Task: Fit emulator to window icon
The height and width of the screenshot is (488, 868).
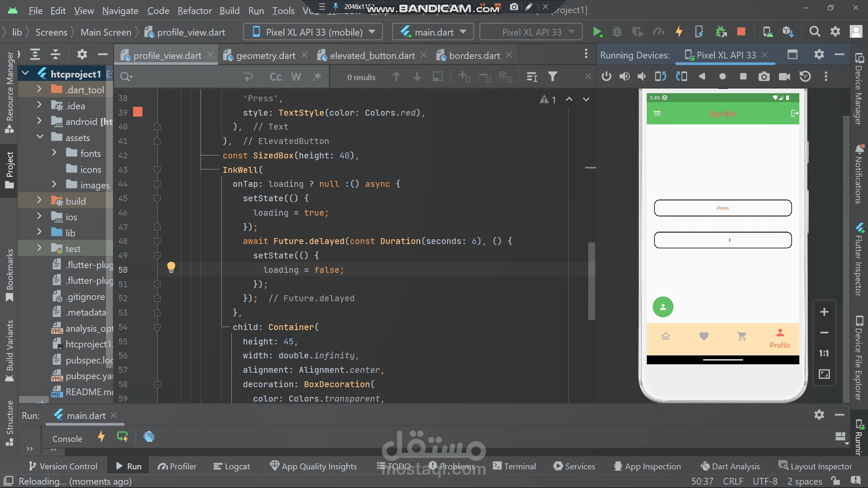Action: pos(824,374)
